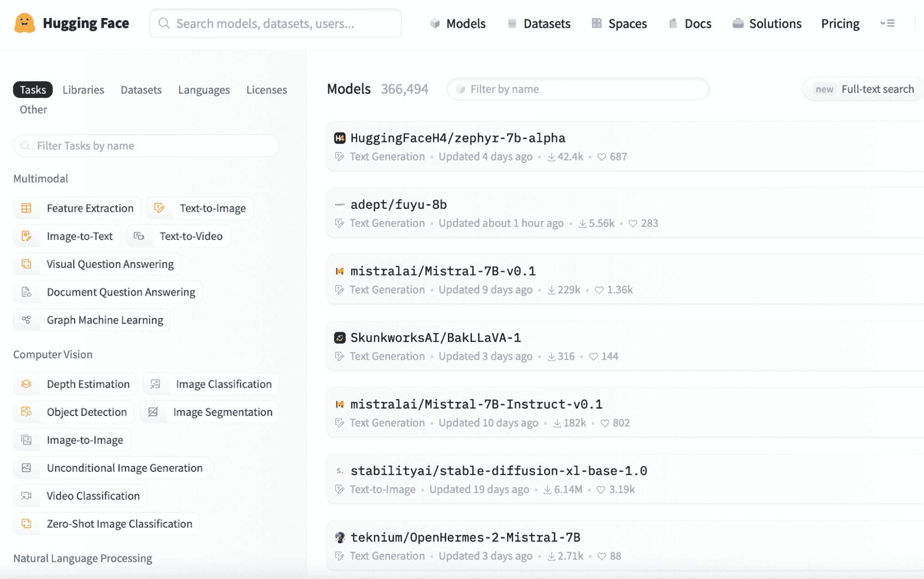The width and height of the screenshot is (924, 579).
Task: Expand the Multimodal tasks section
Action: click(41, 178)
